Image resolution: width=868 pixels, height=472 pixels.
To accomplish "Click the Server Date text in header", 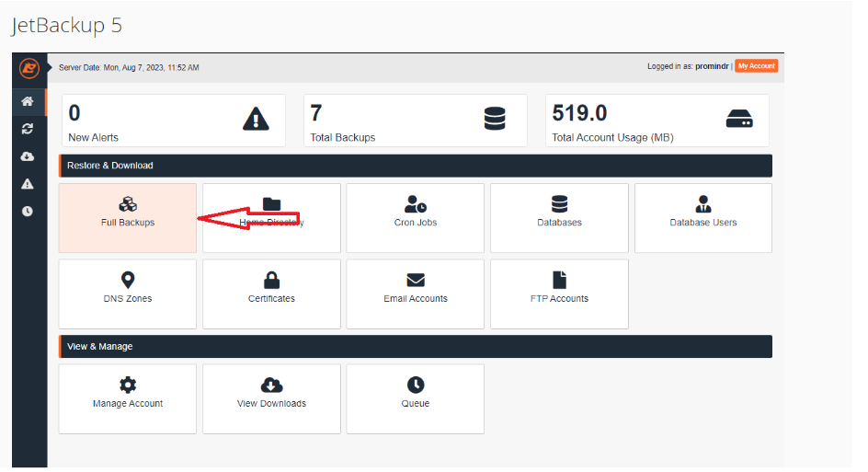I will pos(129,67).
